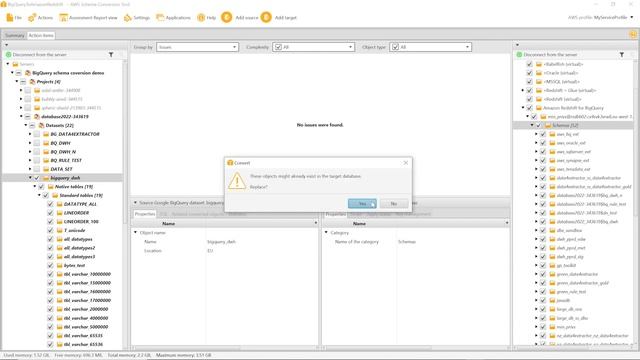Image resolution: width=640 pixels, height=360 pixels.
Task: Close the Convert dialog with X
Action: pyautogui.click(x=405, y=162)
